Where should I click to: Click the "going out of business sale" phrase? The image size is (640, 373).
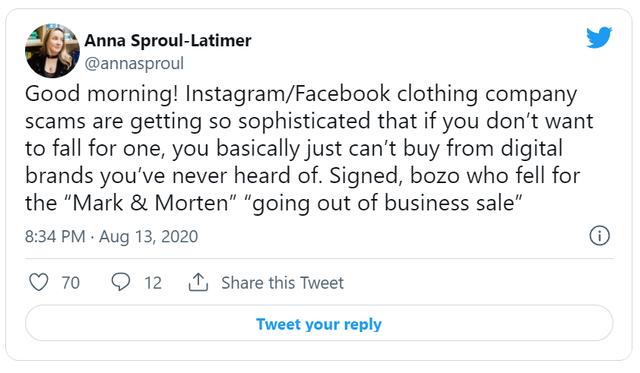382,203
